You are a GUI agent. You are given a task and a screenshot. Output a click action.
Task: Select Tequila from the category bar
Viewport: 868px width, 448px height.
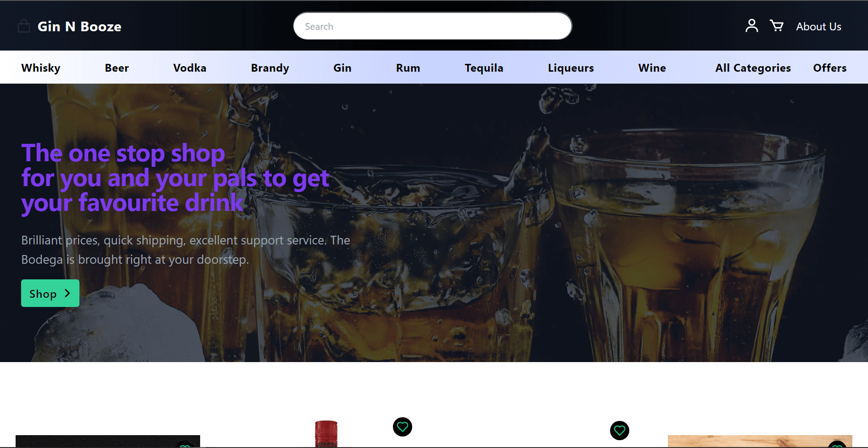click(484, 68)
